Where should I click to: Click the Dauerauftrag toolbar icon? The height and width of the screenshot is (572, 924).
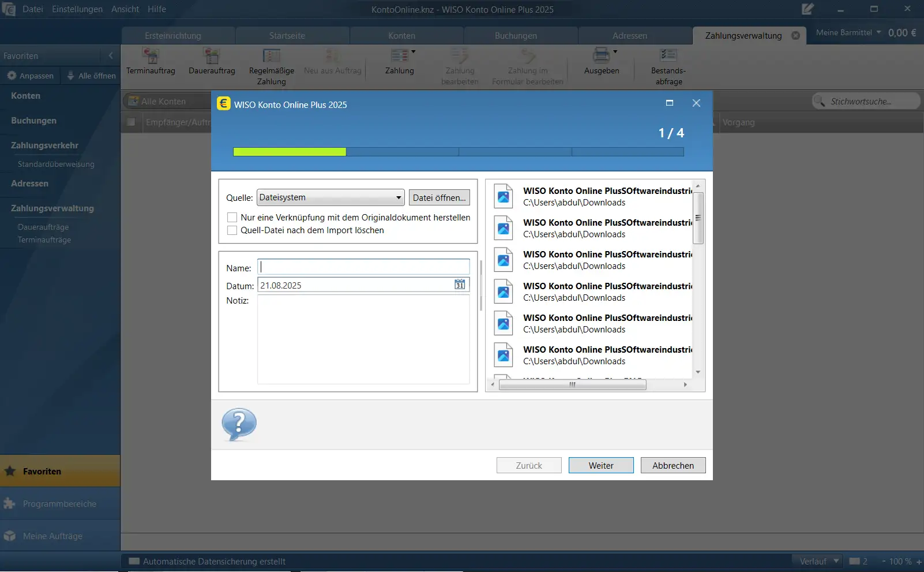pyautogui.click(x=212, y=57)
